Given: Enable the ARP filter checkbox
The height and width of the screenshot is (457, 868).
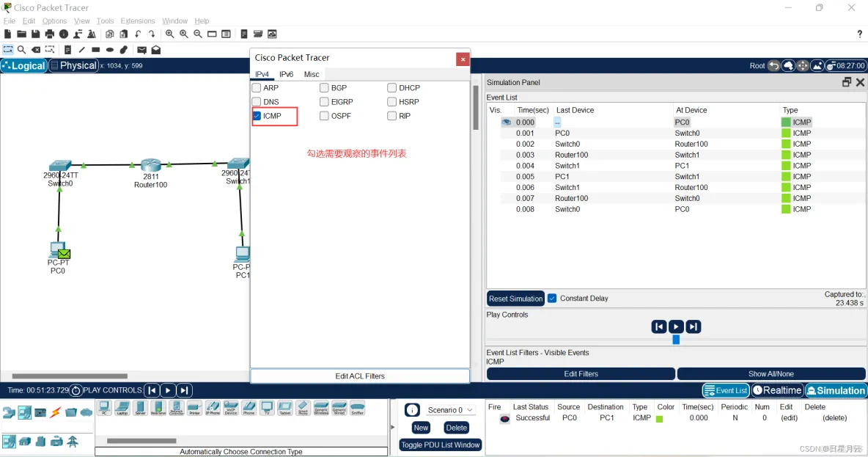Looking at the screenshot, I should coord(257,87).
